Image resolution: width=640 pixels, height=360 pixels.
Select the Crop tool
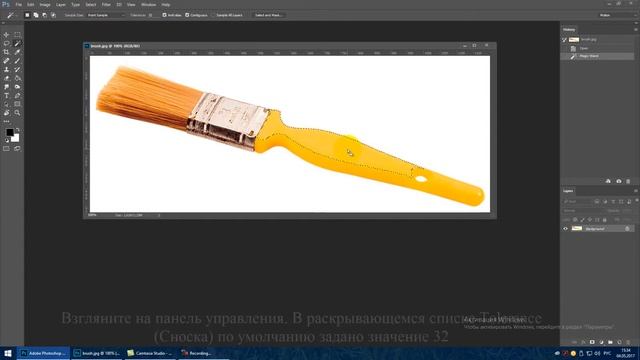pyautogui.click(x=6, y=52)
